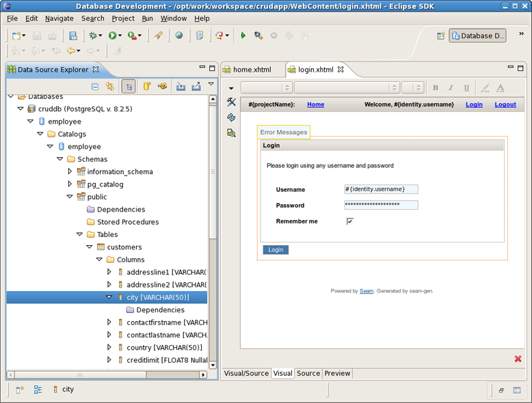This screenshot has height=403, width=532.
Task: Click the J-circle toolbar icon
Action: point(220,36)
